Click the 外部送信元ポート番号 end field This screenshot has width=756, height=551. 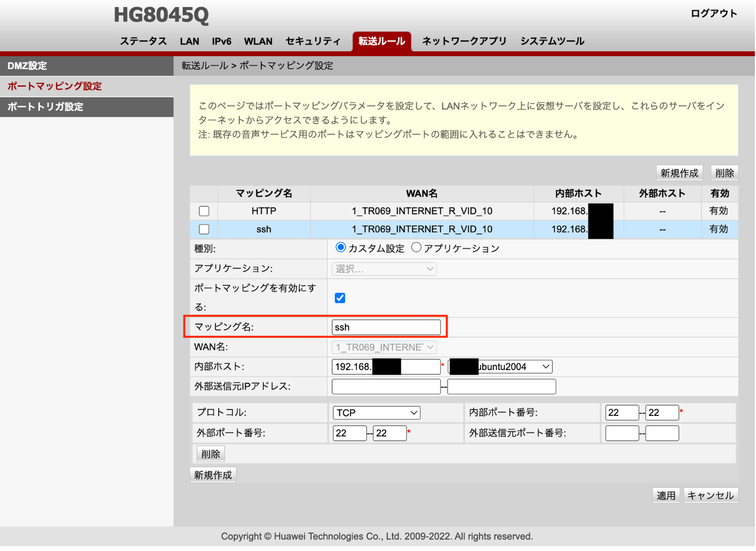point(662,433)
